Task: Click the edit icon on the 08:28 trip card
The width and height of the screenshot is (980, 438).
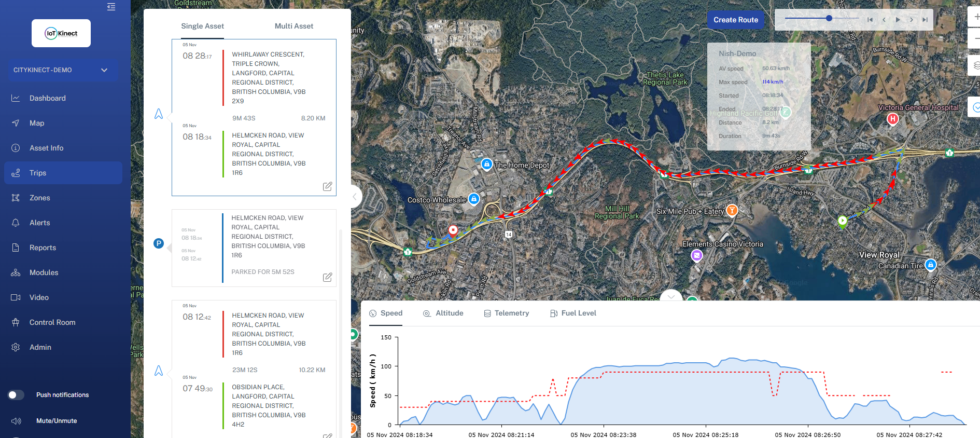Action: (x=327, y=186)
